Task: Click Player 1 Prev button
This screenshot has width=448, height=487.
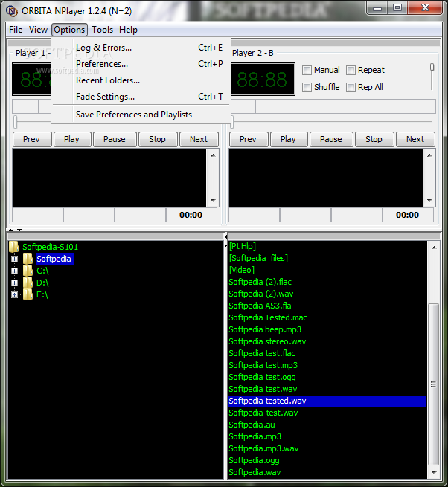Action: (x=32, y=139)
